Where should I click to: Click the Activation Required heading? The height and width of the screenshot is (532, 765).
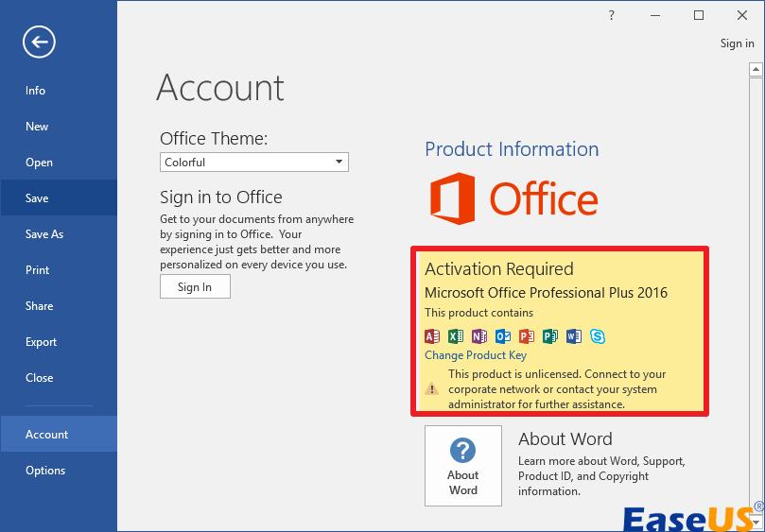(x=499, y=269)
